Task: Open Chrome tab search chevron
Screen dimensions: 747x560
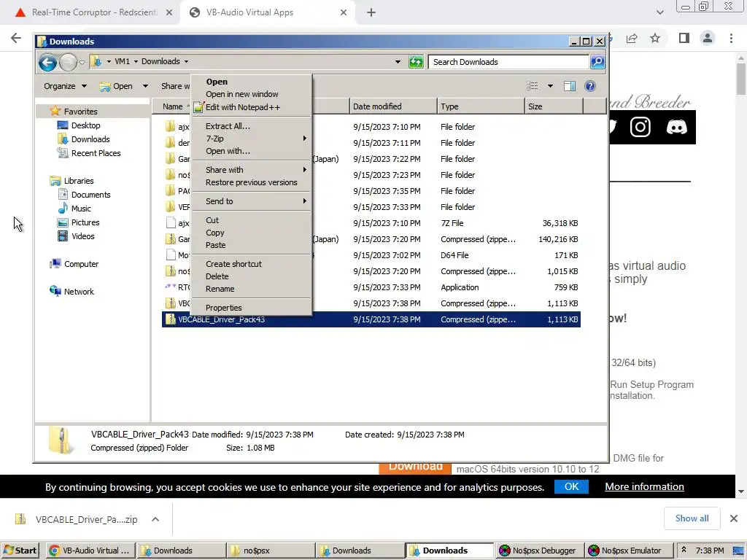Action: [x=659, y=12]
